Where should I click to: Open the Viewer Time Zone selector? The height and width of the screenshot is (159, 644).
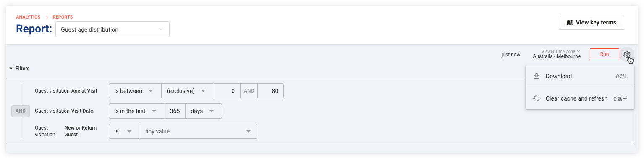click(x=557, y=54)
